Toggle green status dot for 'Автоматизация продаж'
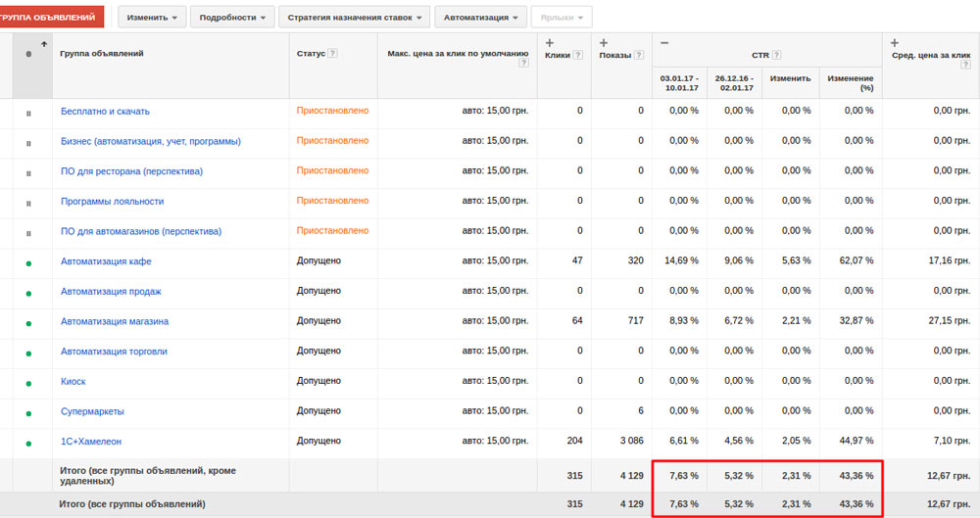980x518 pixels. click(x=28, y=294)
